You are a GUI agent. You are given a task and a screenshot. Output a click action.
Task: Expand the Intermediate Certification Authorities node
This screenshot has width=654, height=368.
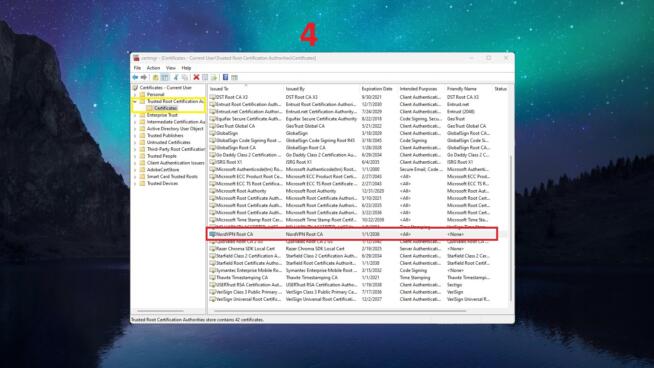(135, 122)
